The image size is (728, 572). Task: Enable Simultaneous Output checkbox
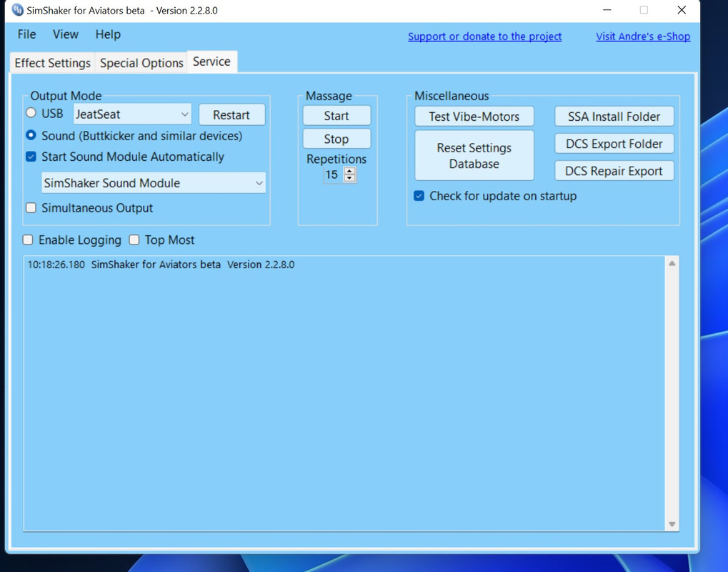(31, 207)
